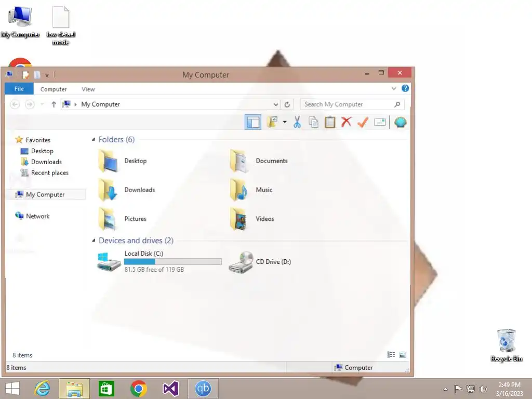Switch to Details view button

coord(391,355)
